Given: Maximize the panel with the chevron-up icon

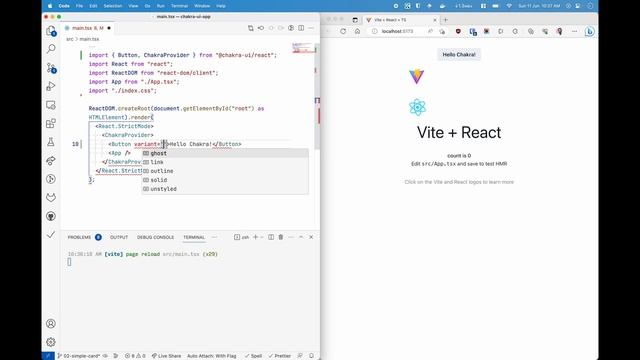Looking at the screenshot, I should point(301,237).
